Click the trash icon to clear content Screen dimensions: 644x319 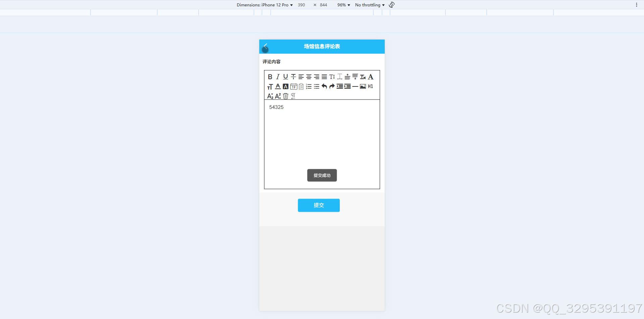pyautogui.click(x=285, y=96)
